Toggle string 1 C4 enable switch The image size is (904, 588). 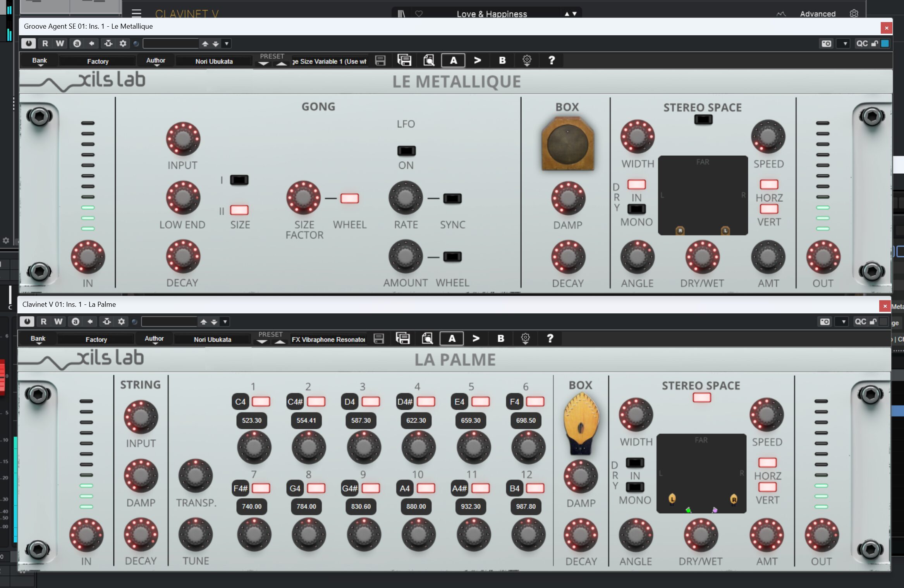[261, 402]
